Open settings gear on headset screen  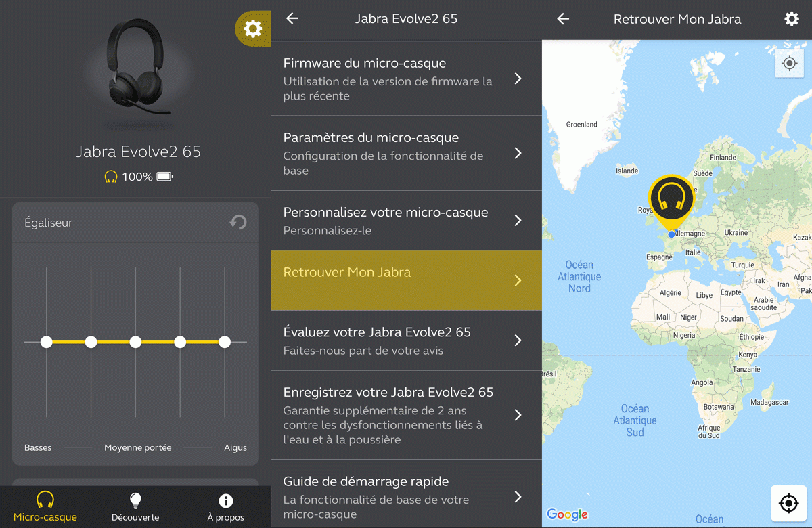pyautogui.click(x=252, y=28)
